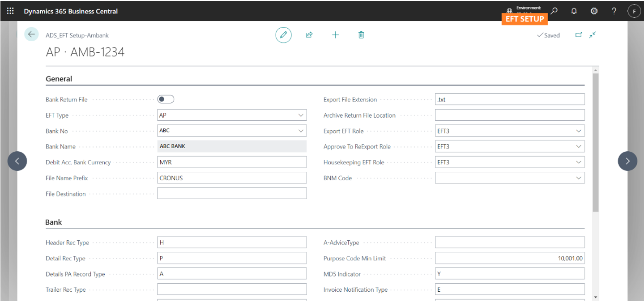
Task: Click the Header Rec Type field
Action: [232, 242]
